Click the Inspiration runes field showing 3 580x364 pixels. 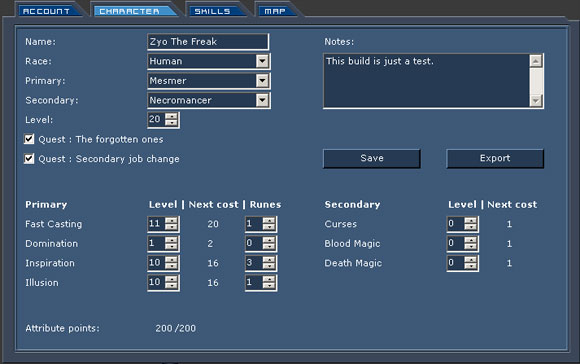(x=254, y=263)
